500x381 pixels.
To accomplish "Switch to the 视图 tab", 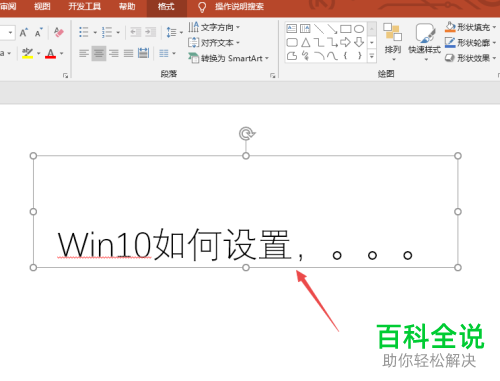I will coord(42,7).
